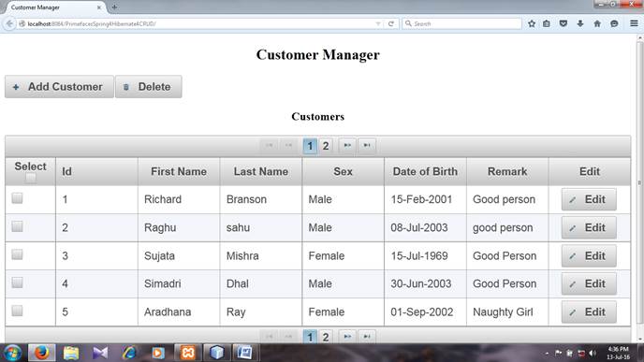
Task: Open the media player taskbar icon
Action: [x=158, y=353]
